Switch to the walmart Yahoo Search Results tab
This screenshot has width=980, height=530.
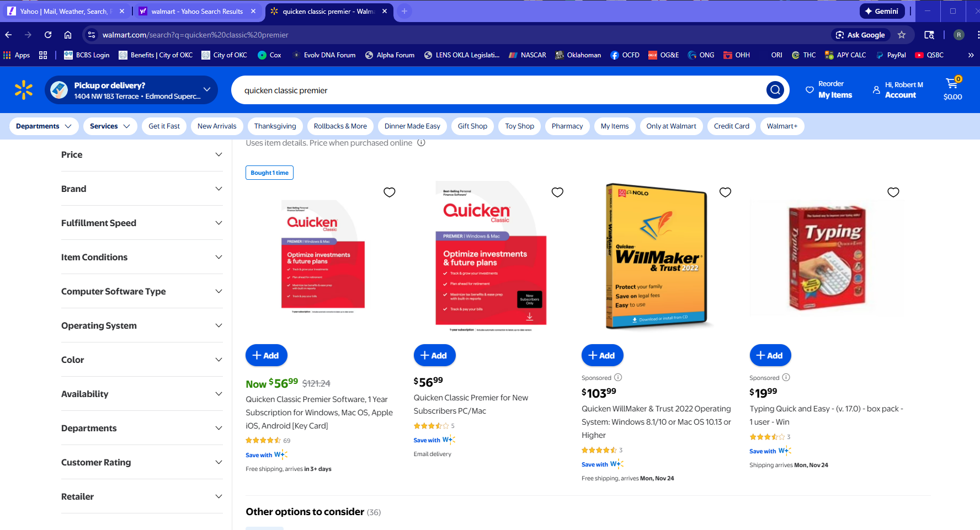197,11
